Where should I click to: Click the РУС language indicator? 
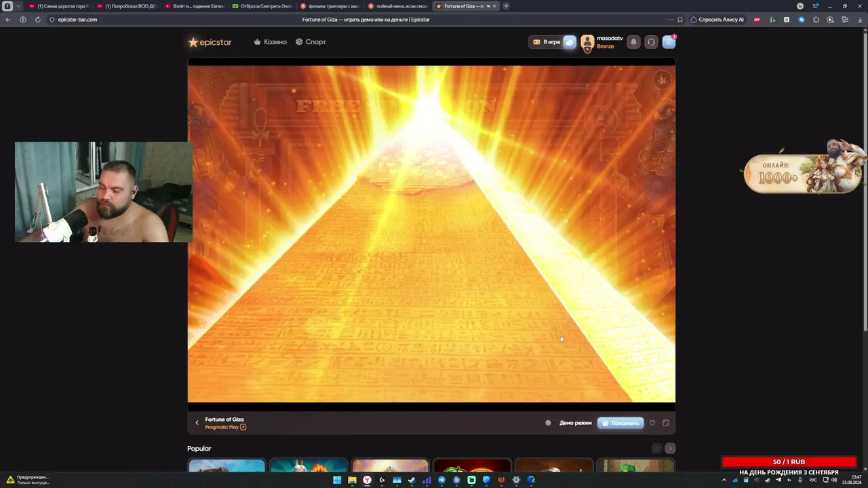(x=813, y=480)
